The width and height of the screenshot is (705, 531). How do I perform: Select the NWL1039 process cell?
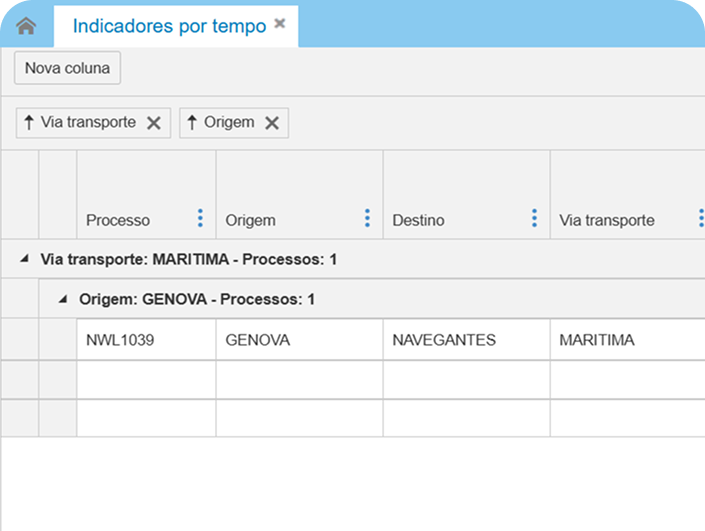tap(146, 340)
